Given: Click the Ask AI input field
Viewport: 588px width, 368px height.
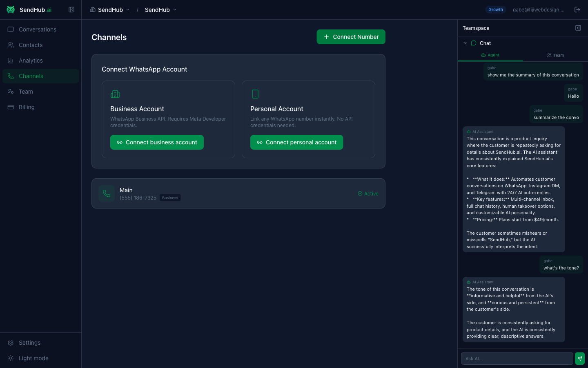Looking at the screenshot, I should 517,359.
